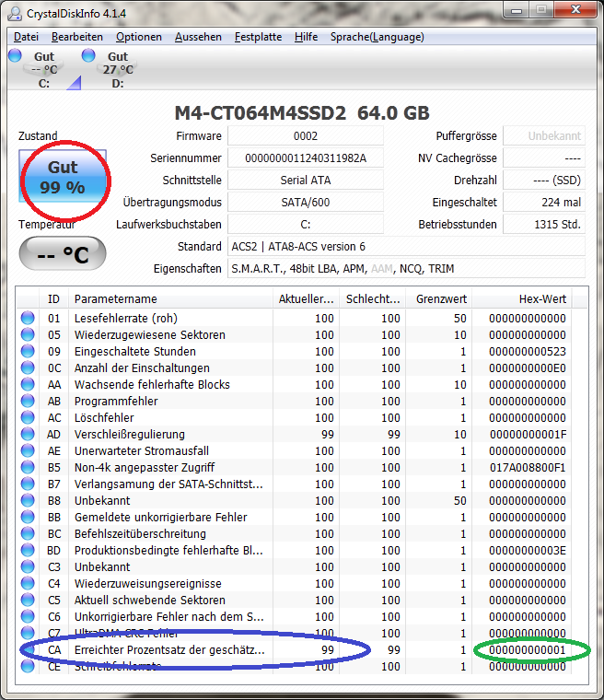
Task: Click the blue status orb for drive D:
Action: [88, 55]
